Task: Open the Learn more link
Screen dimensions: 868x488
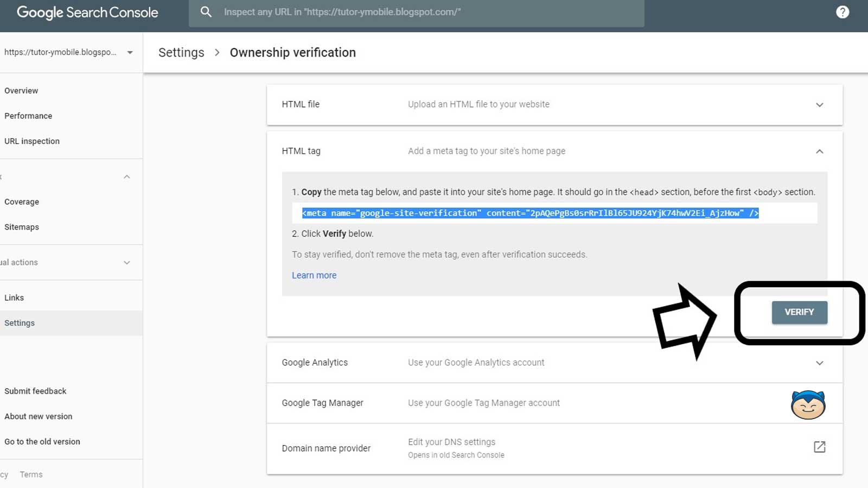Action: click(x=314, y=275)
